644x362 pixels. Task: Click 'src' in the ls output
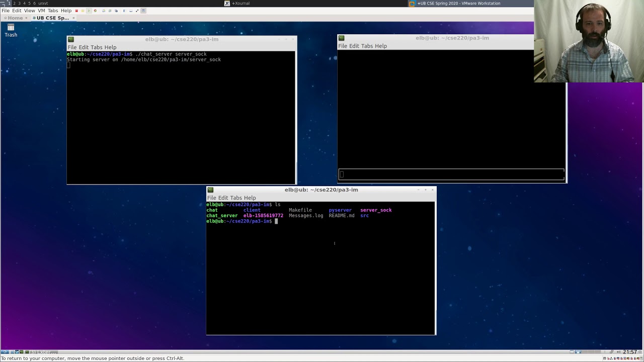(365, 216)
